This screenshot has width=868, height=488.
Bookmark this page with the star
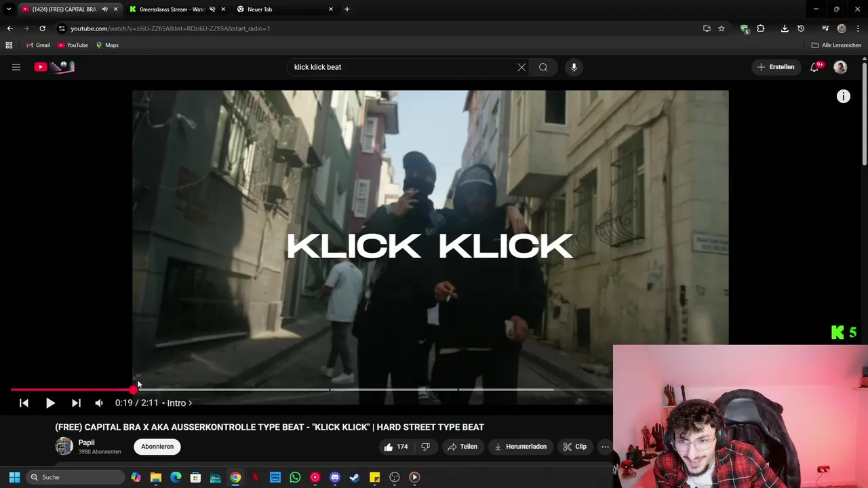point(722,28)
